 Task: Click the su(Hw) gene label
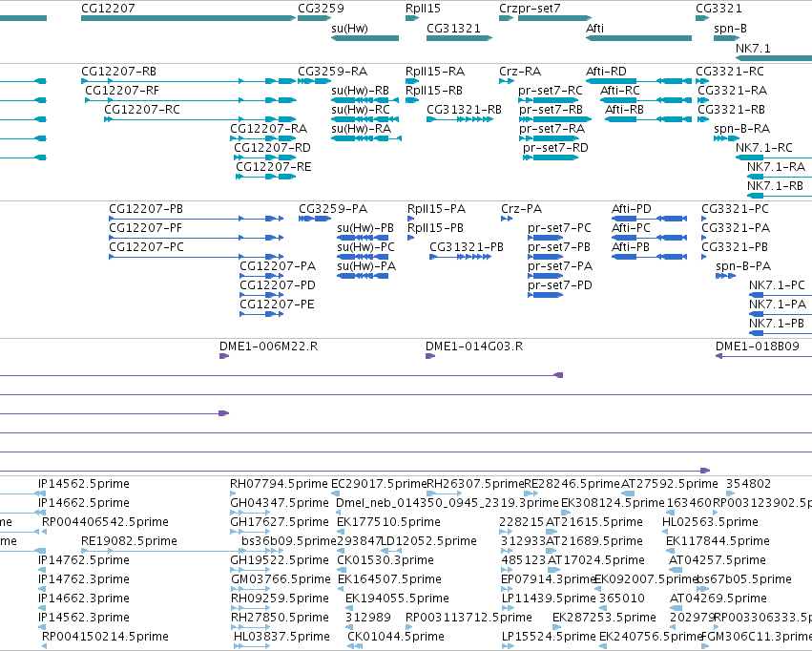click(349, 28)
